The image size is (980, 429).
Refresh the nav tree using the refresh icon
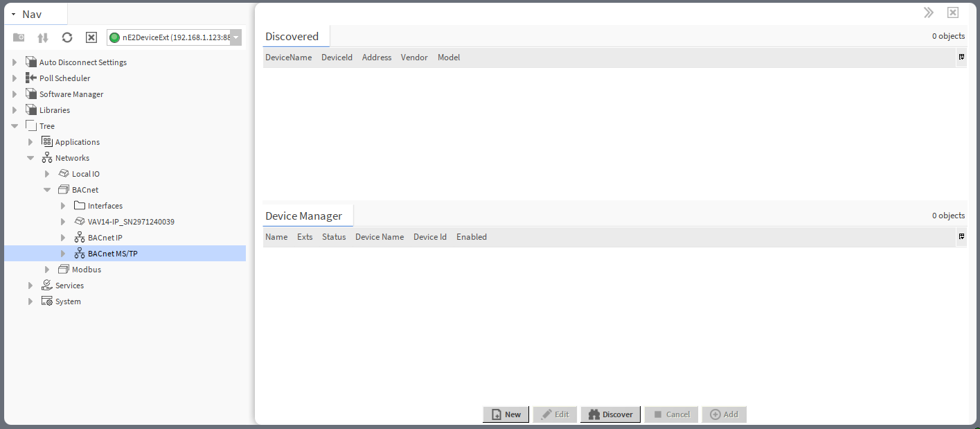(x=66, y=37)
